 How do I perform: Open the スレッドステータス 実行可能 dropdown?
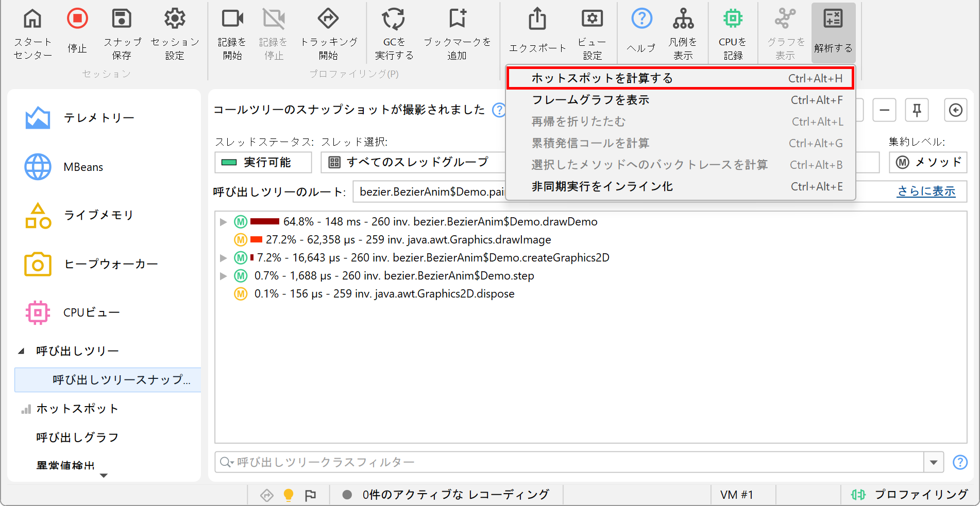[263, 163]
